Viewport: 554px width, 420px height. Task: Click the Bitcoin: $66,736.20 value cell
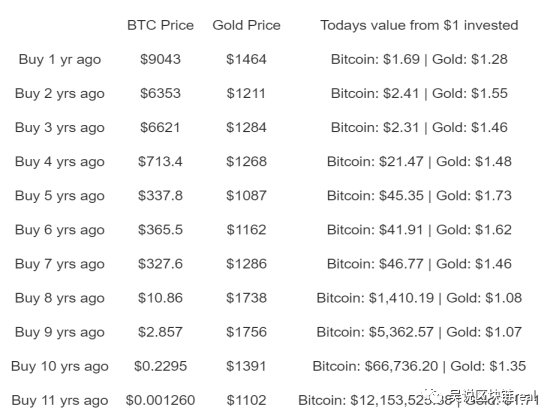pyautogui.click(x=419, y=366)
